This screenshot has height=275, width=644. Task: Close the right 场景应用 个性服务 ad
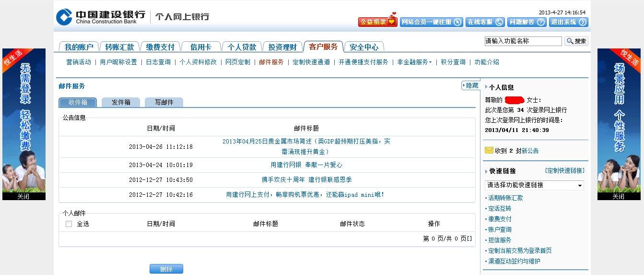click(619, 196)
